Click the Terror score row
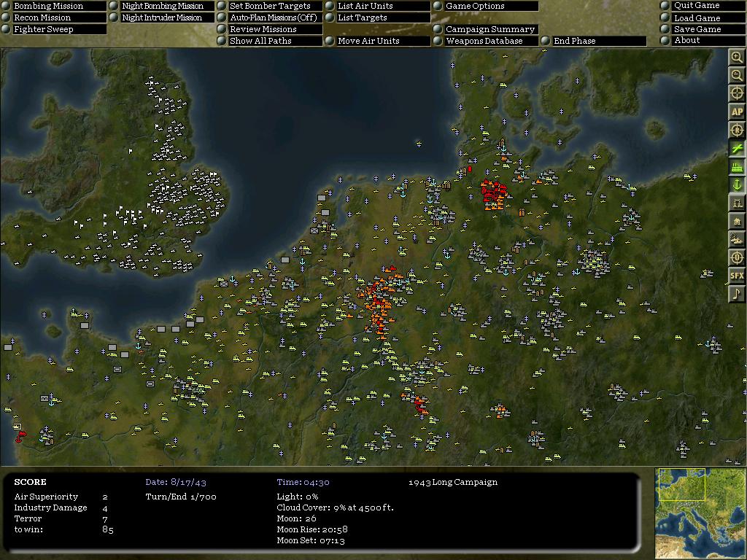Screen dimensions: 747x560 click(x=61, y=518)
